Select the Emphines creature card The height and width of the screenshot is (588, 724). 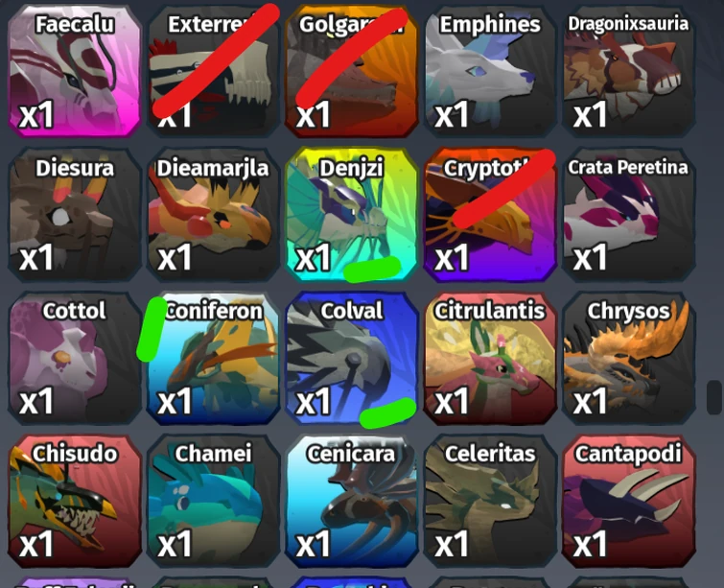coord(490,72)
